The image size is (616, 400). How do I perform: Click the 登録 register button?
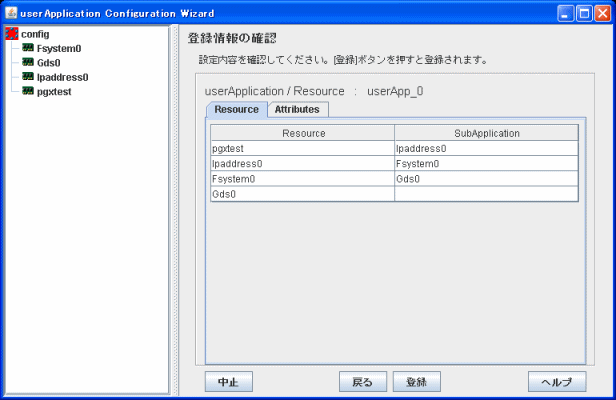point(416,382)
